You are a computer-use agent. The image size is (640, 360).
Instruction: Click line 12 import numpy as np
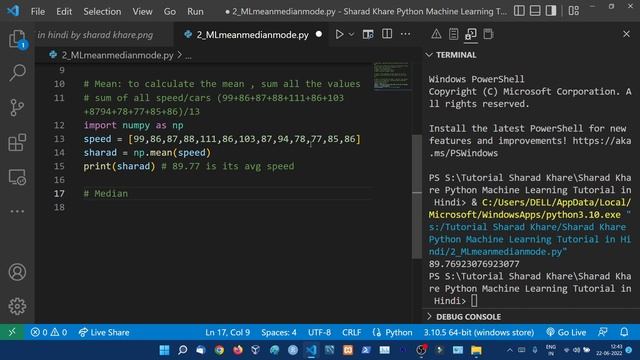(x=133, y=125)
